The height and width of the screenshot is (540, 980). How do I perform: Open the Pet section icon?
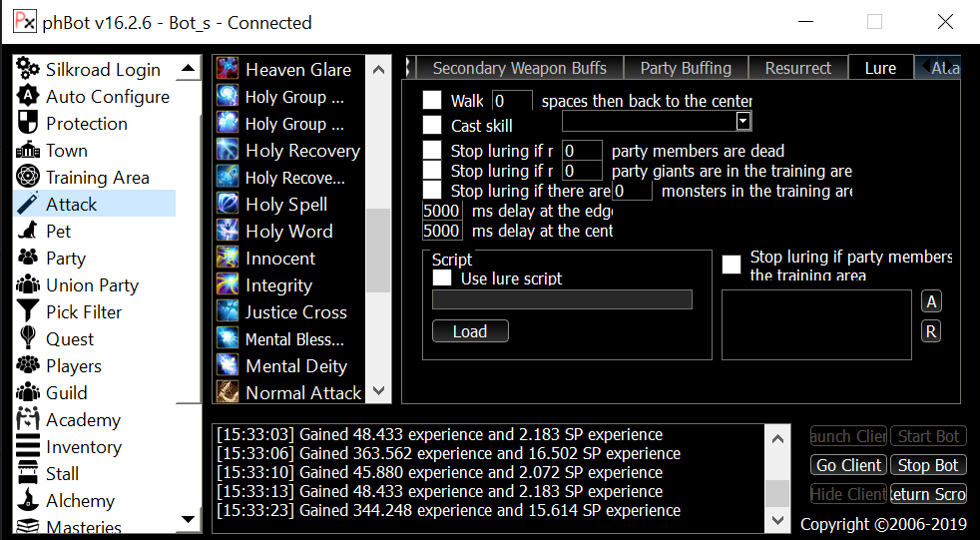coord(28,231)
